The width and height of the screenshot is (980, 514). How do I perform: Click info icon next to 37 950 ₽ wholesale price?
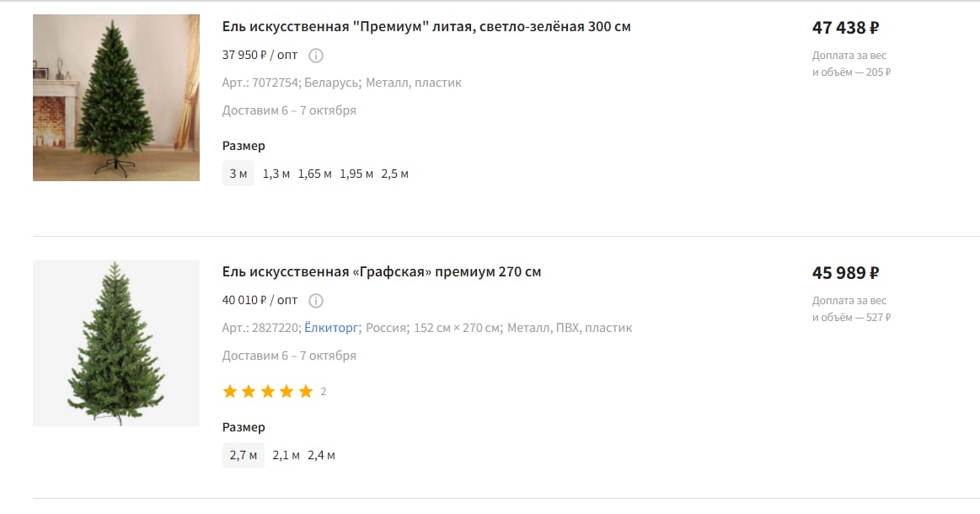pyautogui.click(x=316, y=56)
